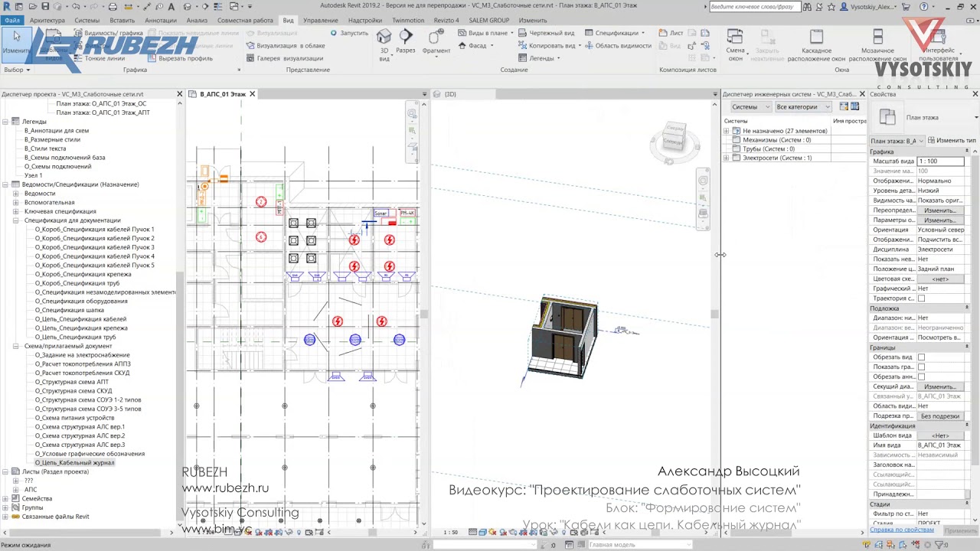The width and height of the screenshot is (980, 551).
Task: Create a section with the Разрез tool
Action: [406, 41]
